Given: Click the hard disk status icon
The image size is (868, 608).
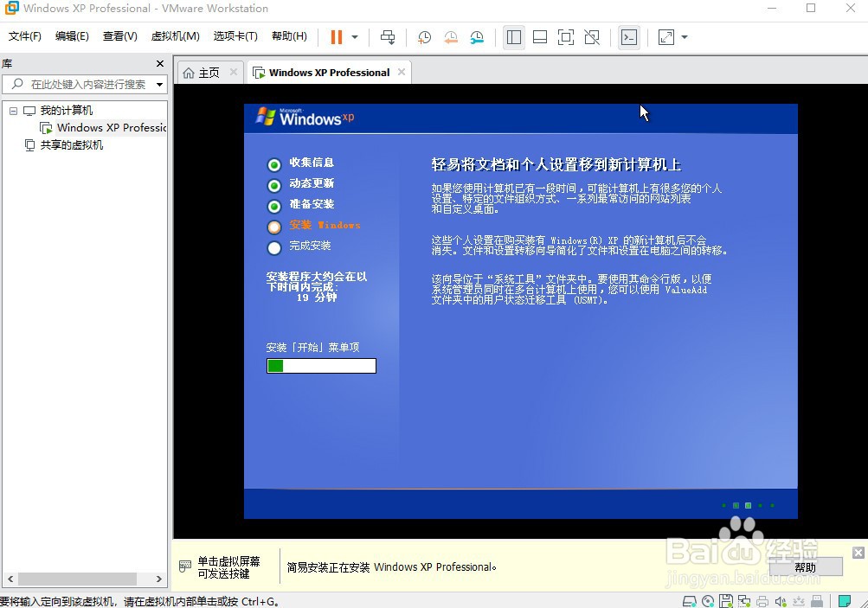Looking at the screenshot, I should (689, 601).
